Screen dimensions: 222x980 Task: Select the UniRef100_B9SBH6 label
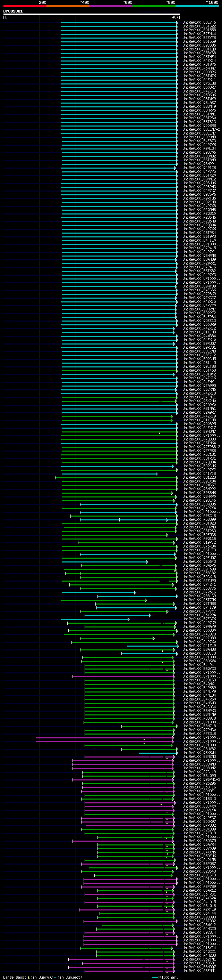pos(199,493)
